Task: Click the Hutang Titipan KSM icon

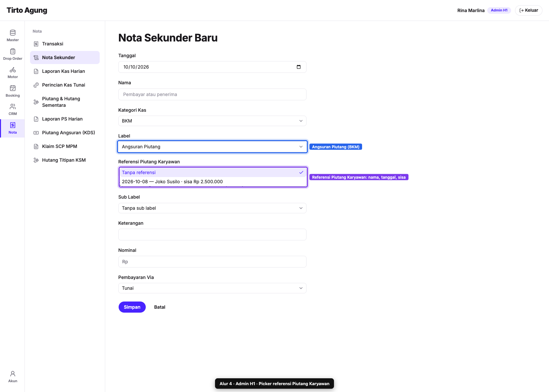Action: click(x=36, y=160)
